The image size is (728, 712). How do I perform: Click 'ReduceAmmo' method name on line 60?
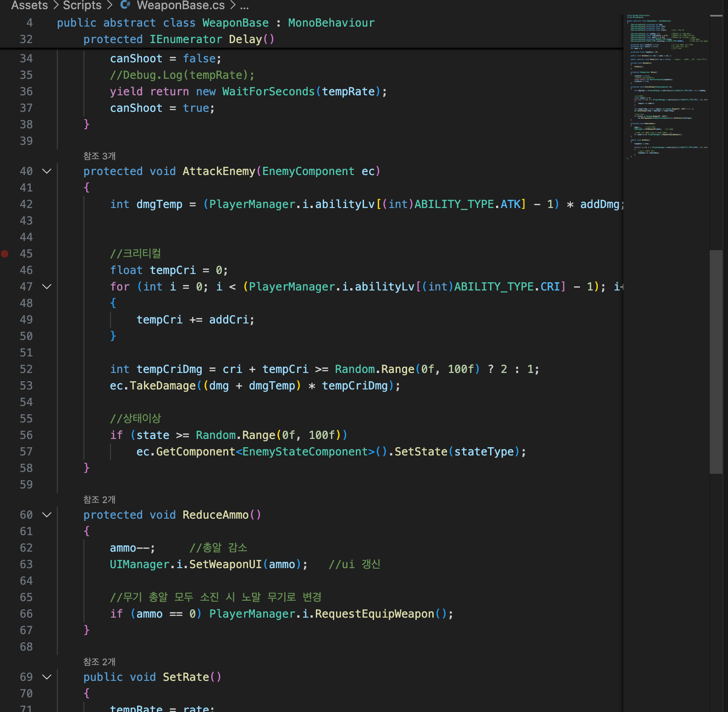pos(215,515)
